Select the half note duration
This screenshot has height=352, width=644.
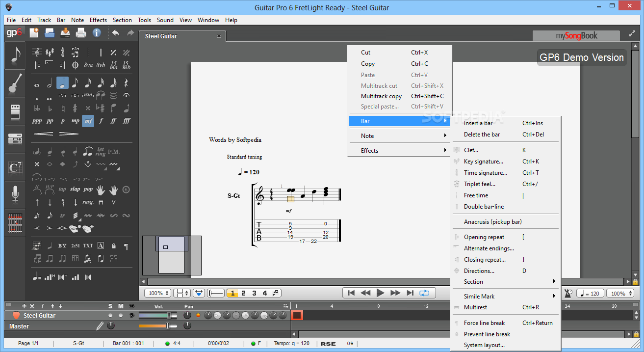coord(50,83)
